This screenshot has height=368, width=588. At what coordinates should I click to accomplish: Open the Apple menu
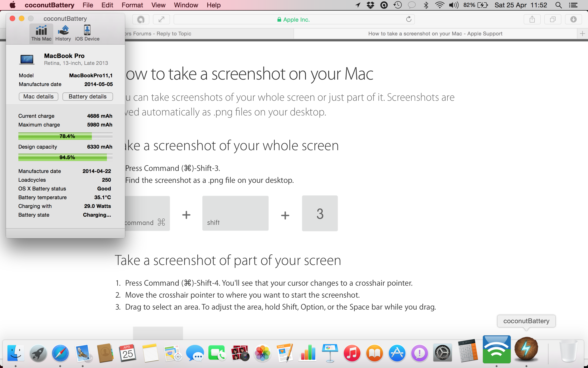12,5
